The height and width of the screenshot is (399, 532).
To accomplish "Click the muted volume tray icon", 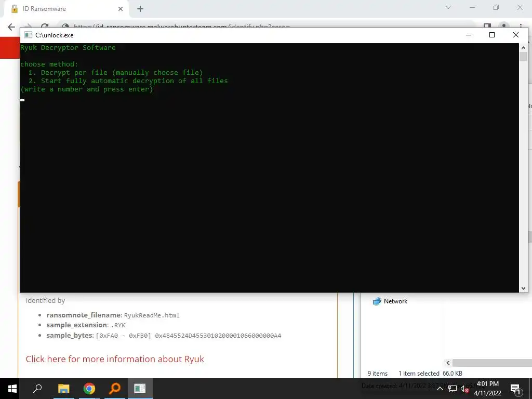I will [x=464, y=389].
